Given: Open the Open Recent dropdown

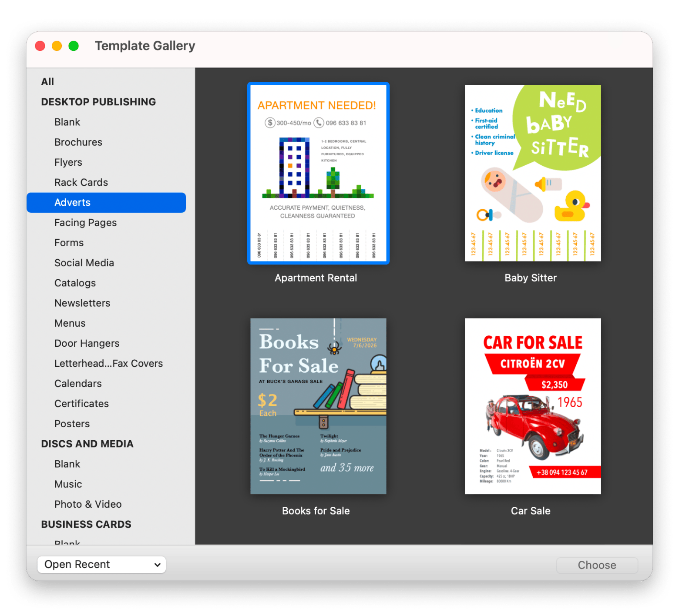Looking at the screenshot, I should point(101,565).
